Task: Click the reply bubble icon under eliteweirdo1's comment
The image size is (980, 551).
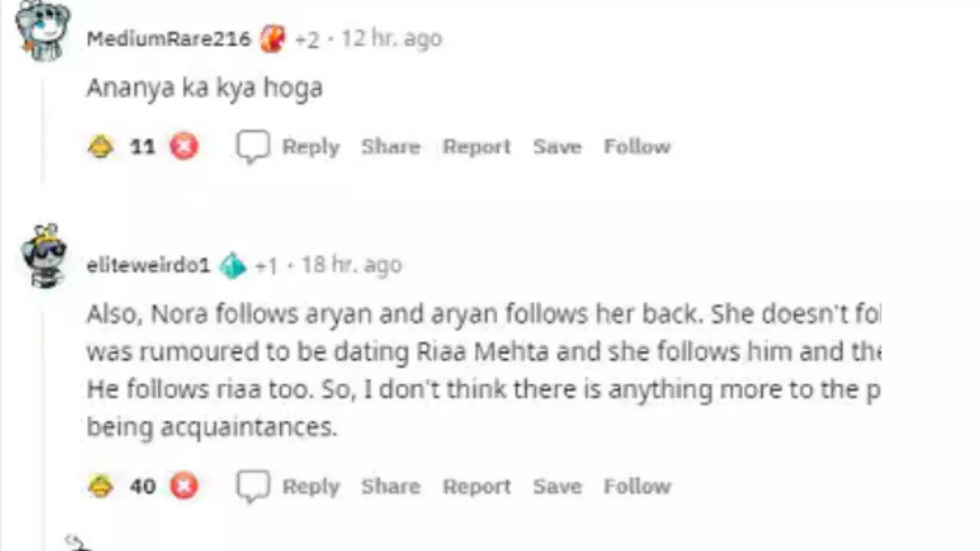Action: coord(253,486)
